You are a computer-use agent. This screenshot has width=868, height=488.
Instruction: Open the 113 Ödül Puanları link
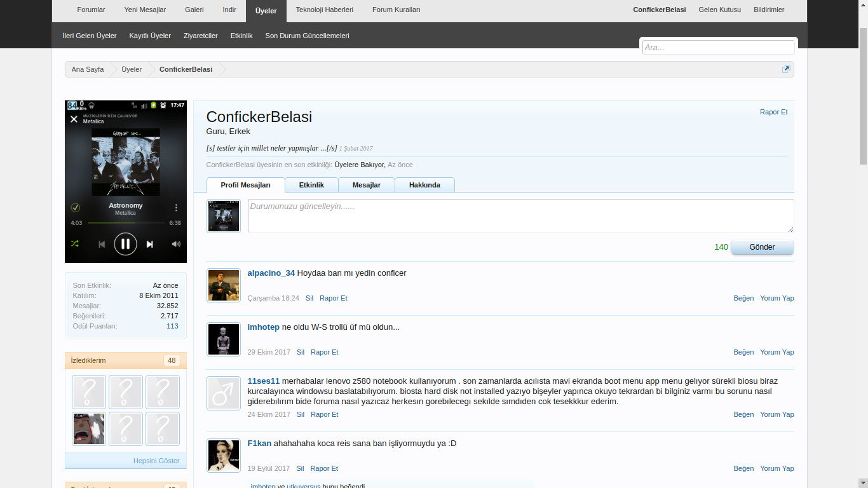coord(172,326)
